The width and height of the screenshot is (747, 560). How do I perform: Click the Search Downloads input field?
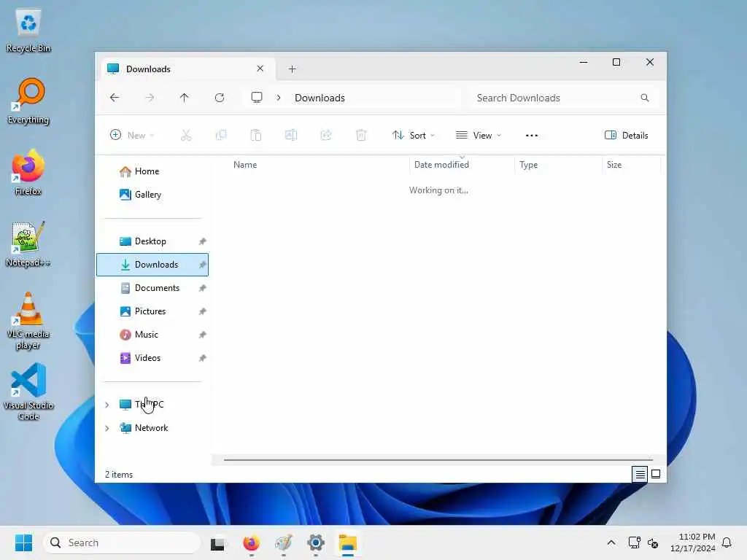(562, 98)
